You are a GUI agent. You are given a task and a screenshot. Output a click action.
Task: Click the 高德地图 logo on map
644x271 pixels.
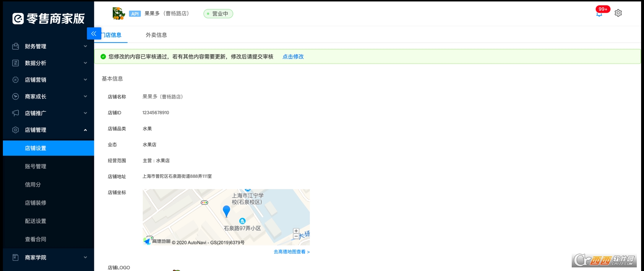click(x=157, y=241)
